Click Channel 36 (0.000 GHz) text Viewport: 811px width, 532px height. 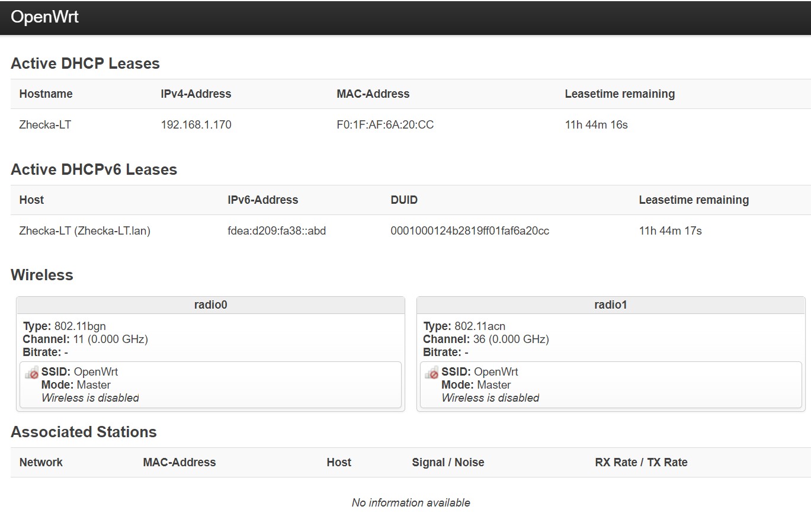486,339
